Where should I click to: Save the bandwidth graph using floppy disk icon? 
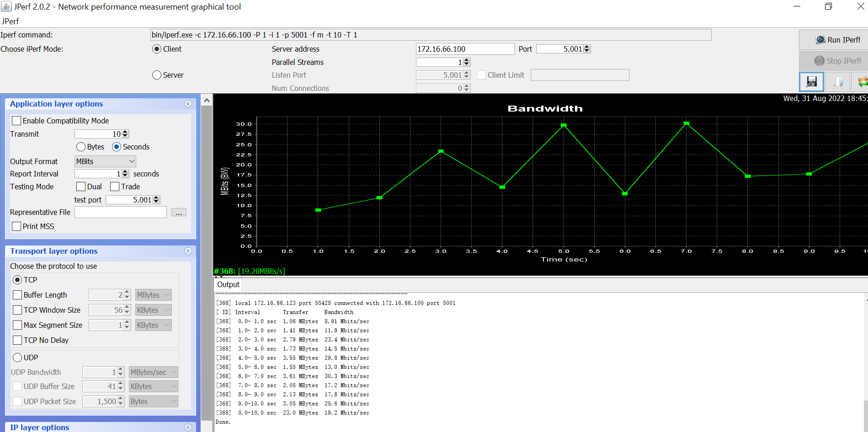812,81
